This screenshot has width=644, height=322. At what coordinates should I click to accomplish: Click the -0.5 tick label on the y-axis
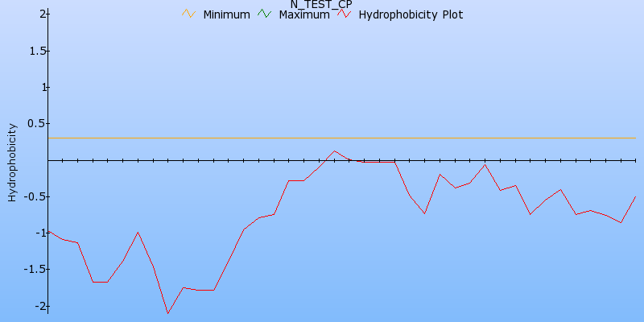35,196
